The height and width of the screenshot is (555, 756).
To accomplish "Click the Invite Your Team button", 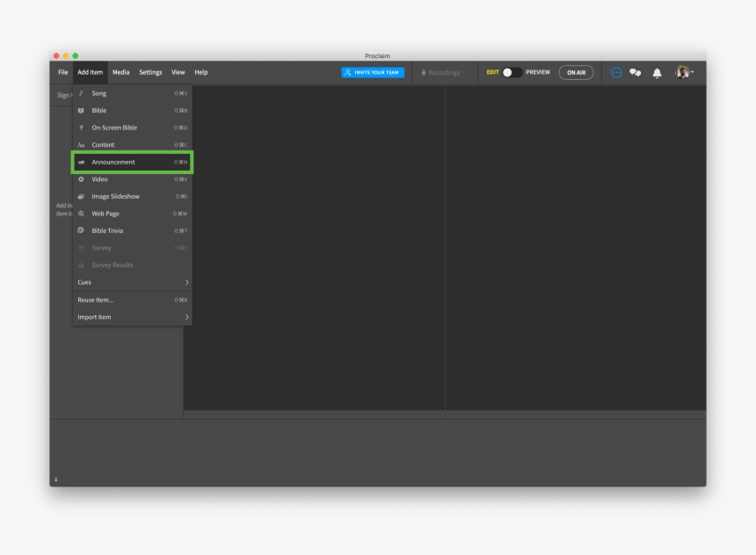I will coord(373,72).
